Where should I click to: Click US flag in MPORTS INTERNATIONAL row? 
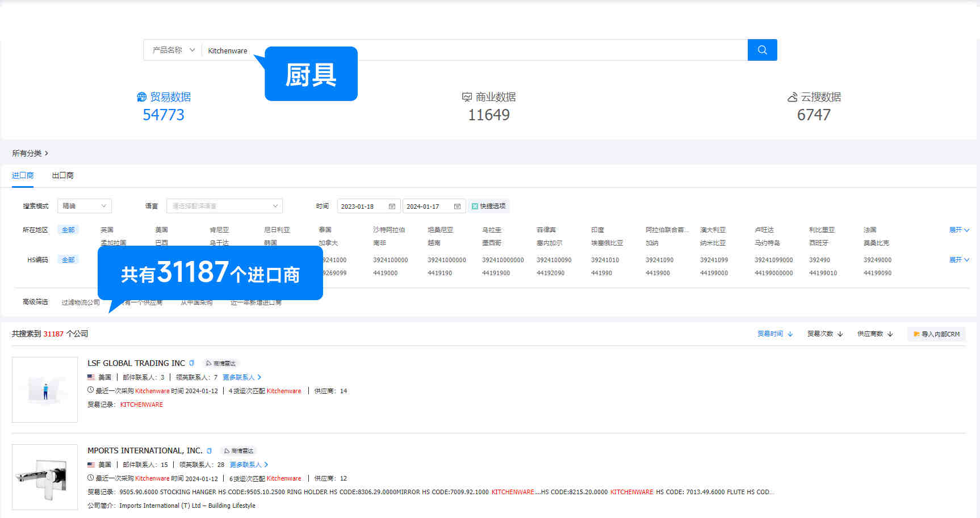point(91,465)
